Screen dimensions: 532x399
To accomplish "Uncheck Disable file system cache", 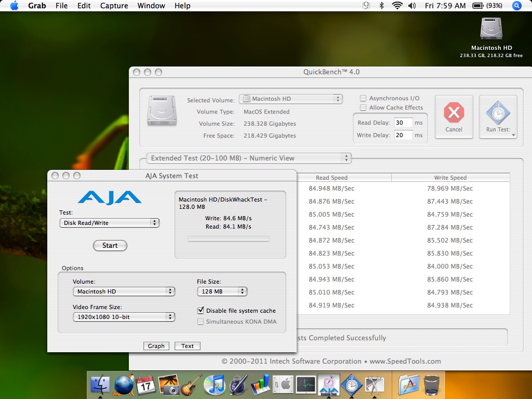I will point(201,311).
